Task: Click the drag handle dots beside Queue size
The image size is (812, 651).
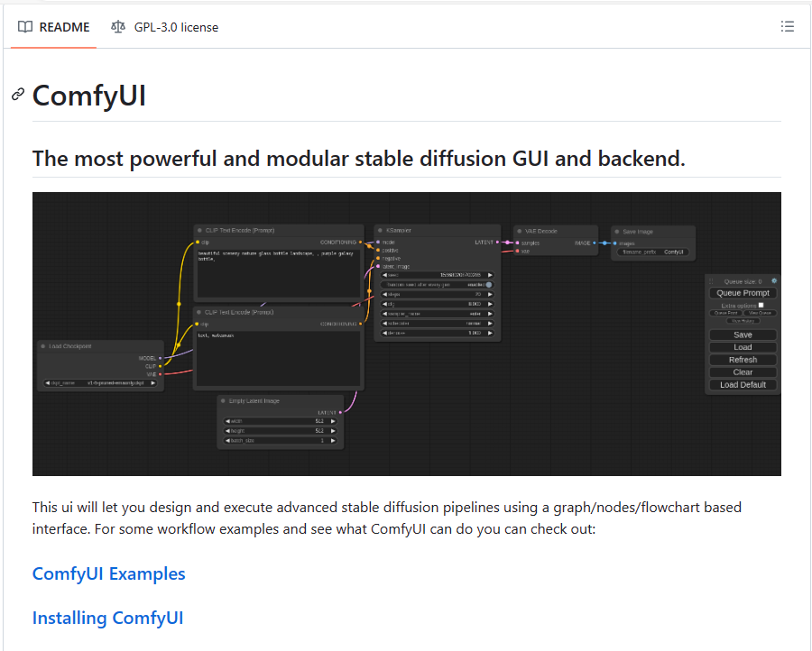Action: [711, 281]
